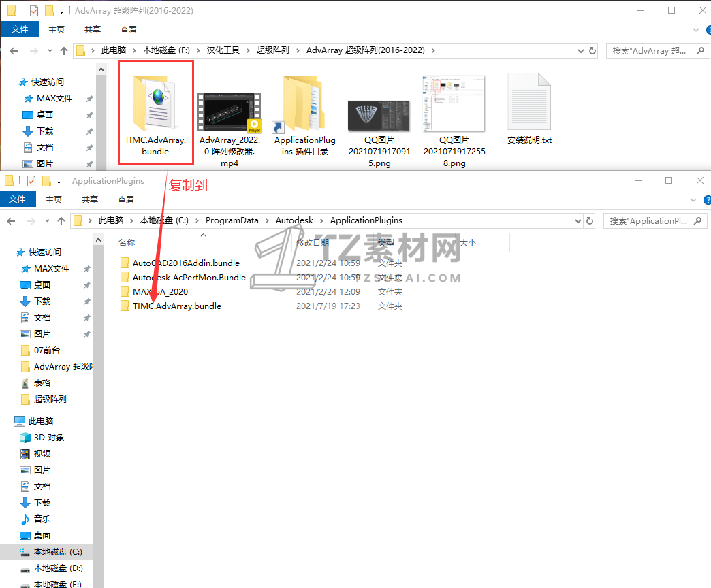Open 视频 in sidebar

click(42, 453)
